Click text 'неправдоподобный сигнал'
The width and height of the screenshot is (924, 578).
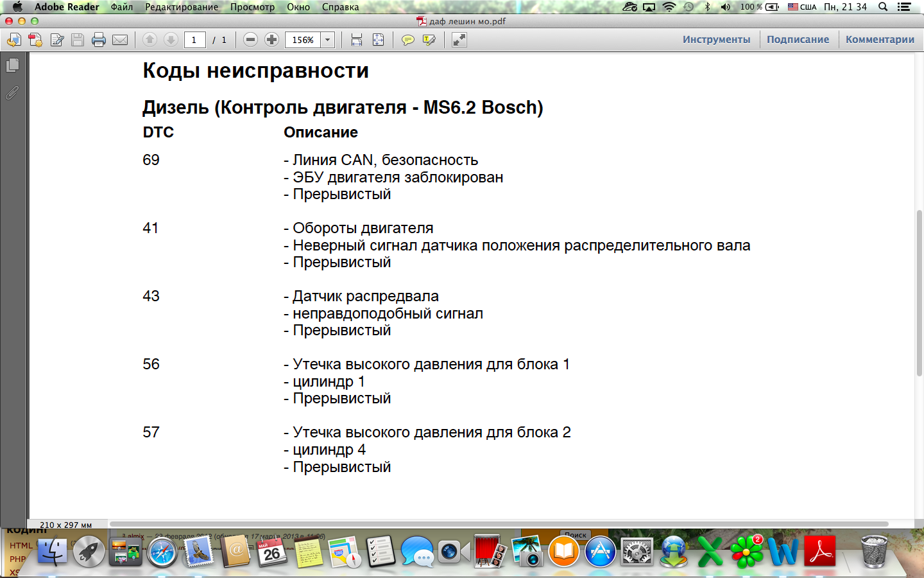[388, 313]
